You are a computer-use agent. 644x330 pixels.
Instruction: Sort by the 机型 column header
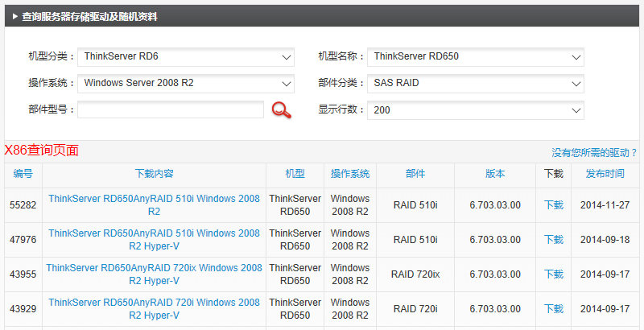[x=295, y=174]
